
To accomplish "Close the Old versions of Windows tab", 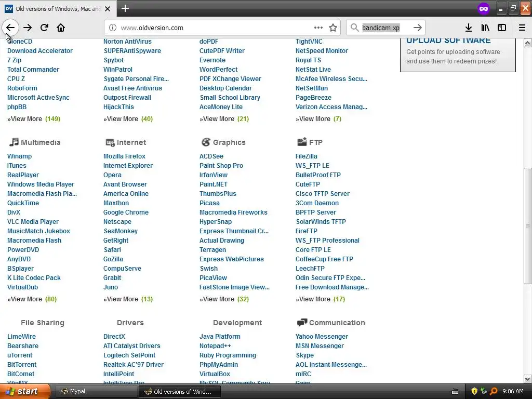I will (x=108, y=9).
